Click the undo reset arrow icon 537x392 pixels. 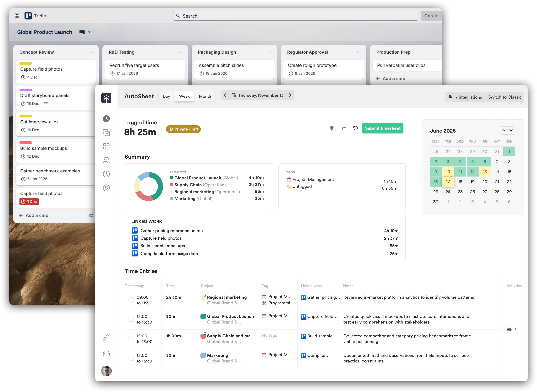point(355,128)
